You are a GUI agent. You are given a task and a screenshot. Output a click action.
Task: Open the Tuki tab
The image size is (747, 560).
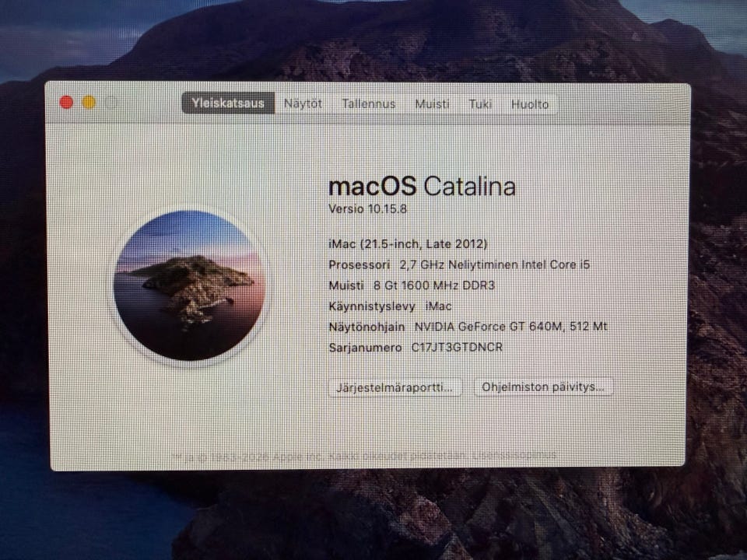click(x=480, y=103)
